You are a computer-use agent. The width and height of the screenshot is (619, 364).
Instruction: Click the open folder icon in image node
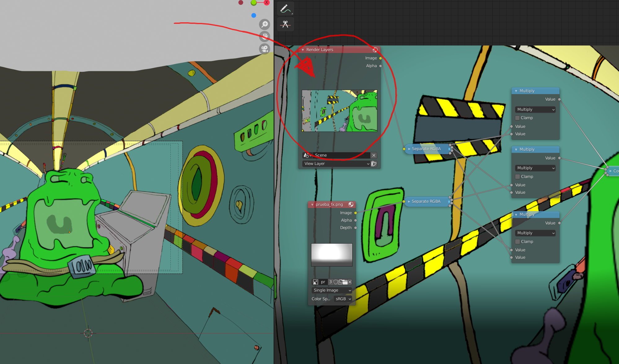point(344,282)
